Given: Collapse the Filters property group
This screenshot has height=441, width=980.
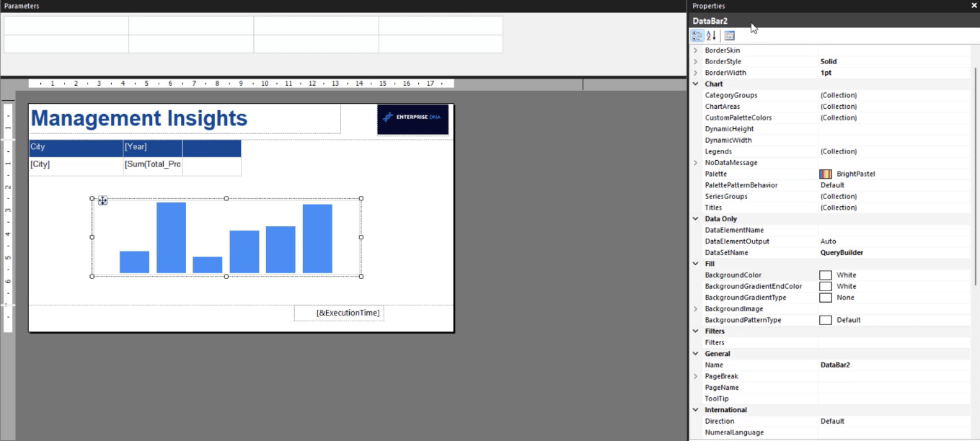Looking at the screenshot, I should pyautogui.click(x=696, y=331).
